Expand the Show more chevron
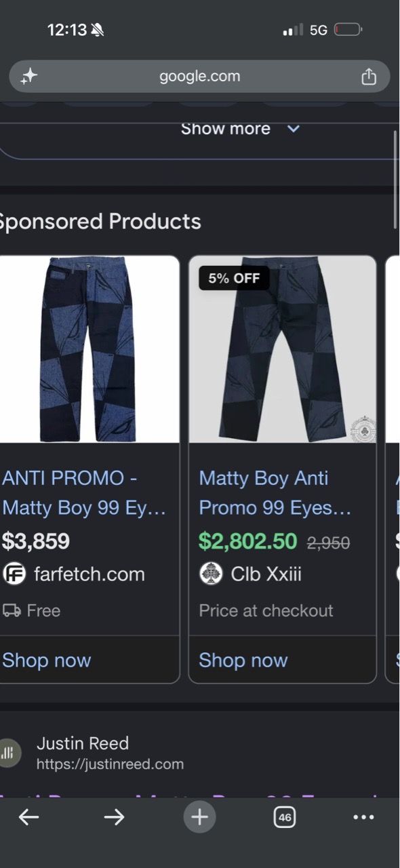 tap(294, 129)
